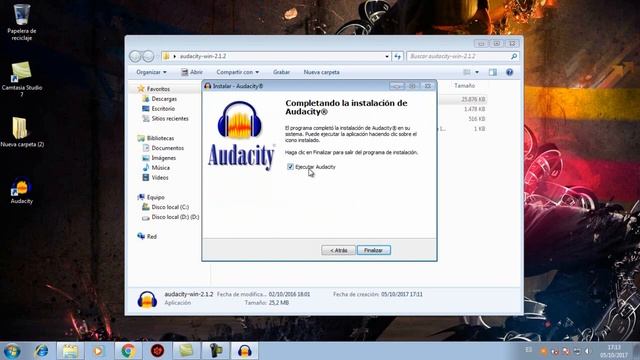Screen dimensions: 640x360
Task: Click the 25.876 KB file size cell
Action: (473, 99)
